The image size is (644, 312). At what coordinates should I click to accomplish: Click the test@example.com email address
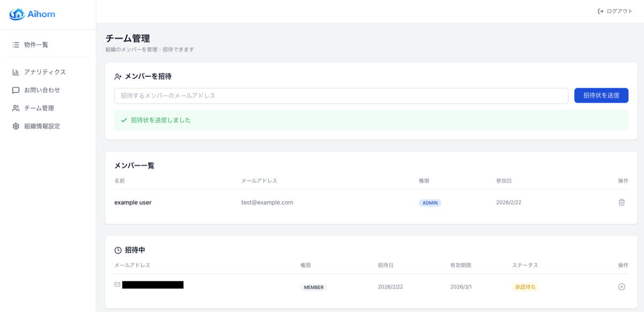tap(267, 203)
